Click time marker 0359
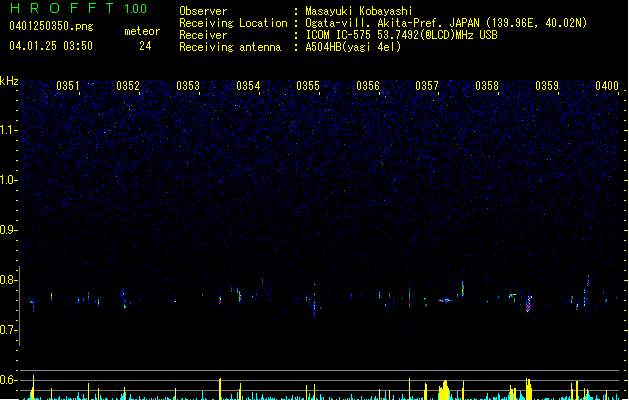This screenshot has width=629, height=400. 547,86
